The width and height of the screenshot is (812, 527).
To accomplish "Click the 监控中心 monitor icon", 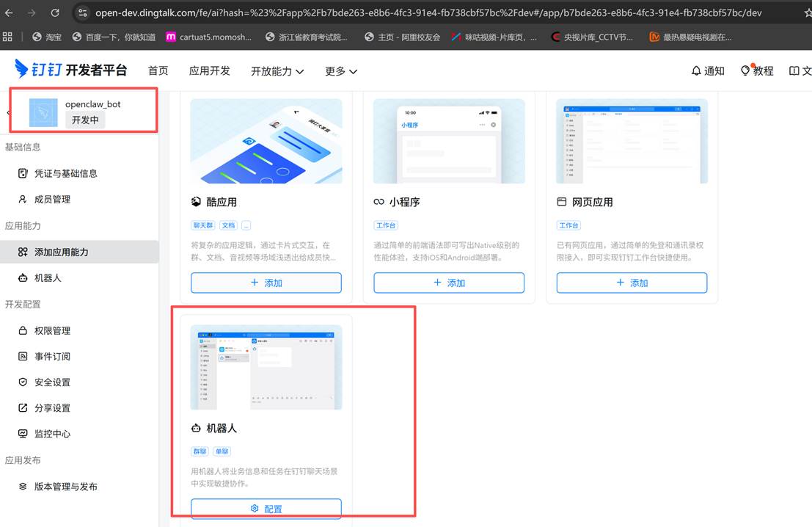I will pos(23,434).
